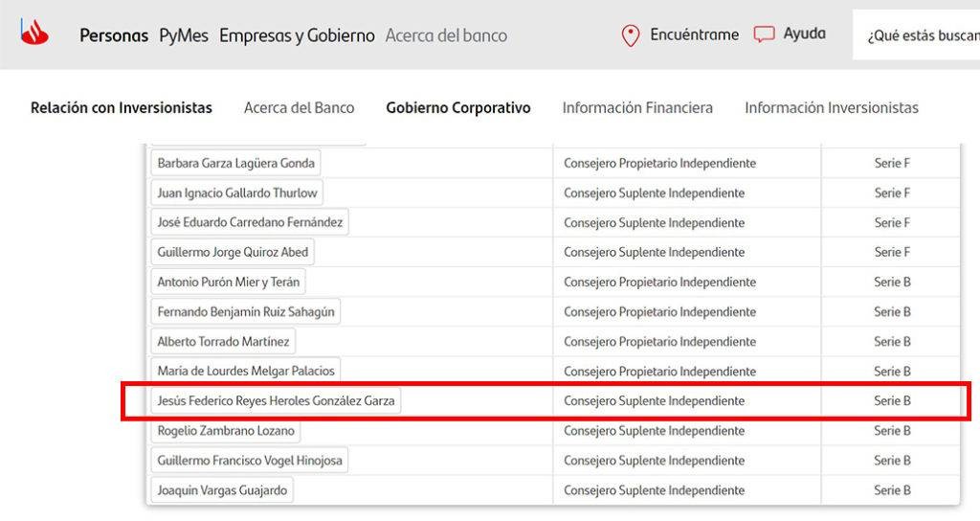Open the Personas section
This screenshot has height=521, width=980.
[x=114, y=35]
